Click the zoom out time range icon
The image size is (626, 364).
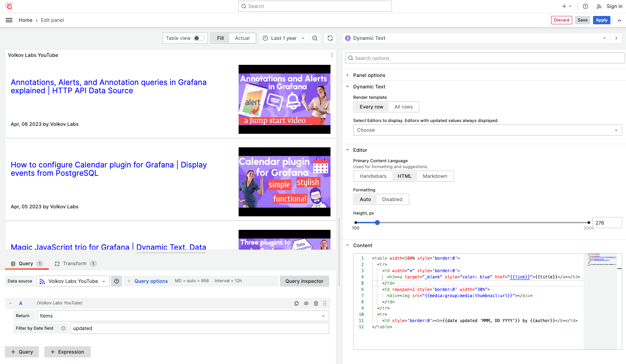coord(315,38)
